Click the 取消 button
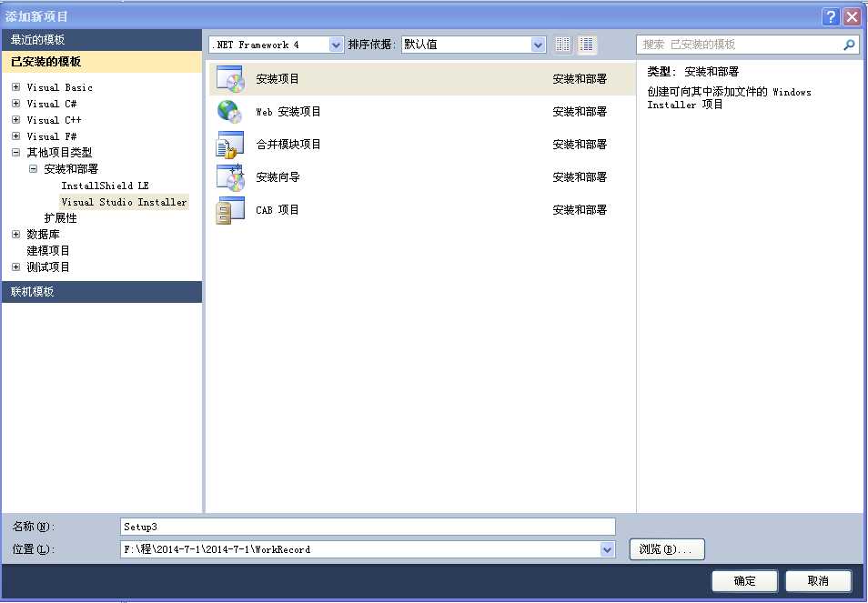This screenshot has width=868, height=603. click(818, 581)
